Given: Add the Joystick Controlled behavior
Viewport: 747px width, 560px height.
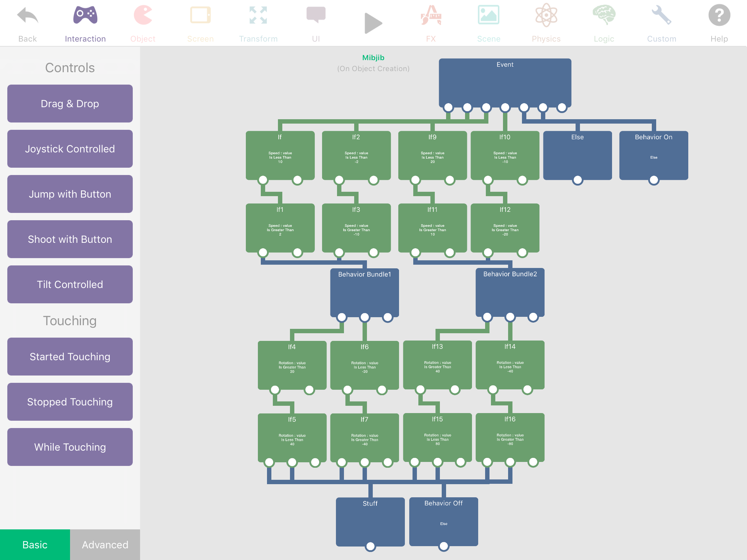Looking at the screenshot, I should click(x=70, y=149).
